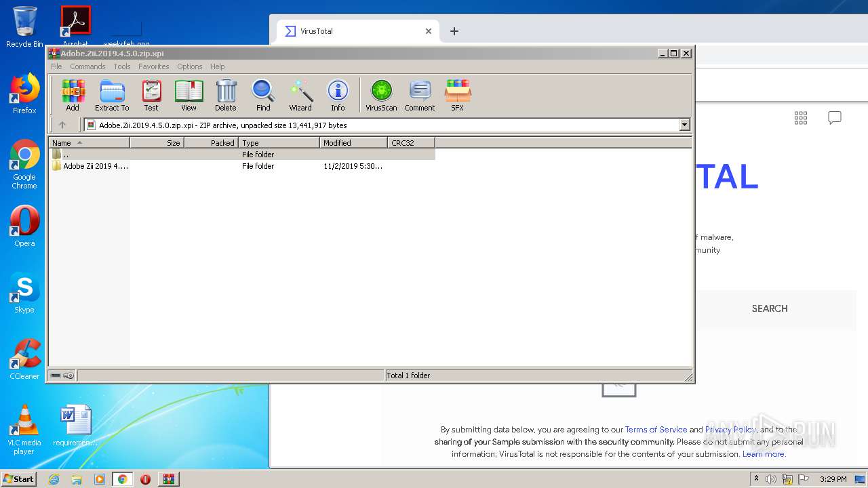This screenshot has height=488, width=868.
Task: Expand the archive path dropdown arrow
Action: [684, 125]
